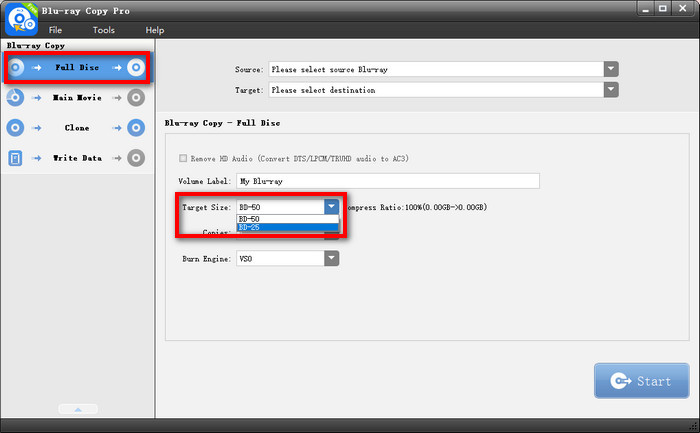Open the File menu

click(x=55, y=31)
